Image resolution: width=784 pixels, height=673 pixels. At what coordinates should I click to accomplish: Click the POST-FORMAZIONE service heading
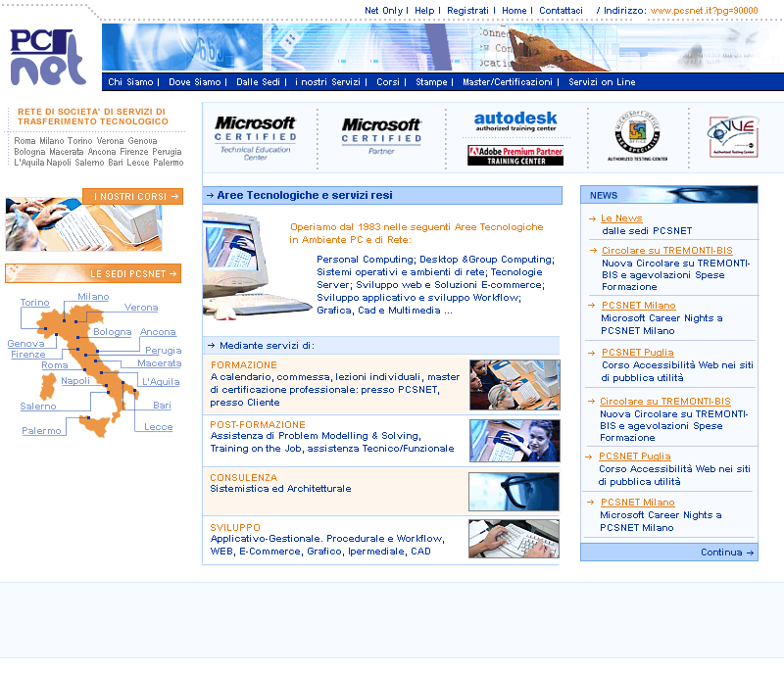click(x=258, y=425)
